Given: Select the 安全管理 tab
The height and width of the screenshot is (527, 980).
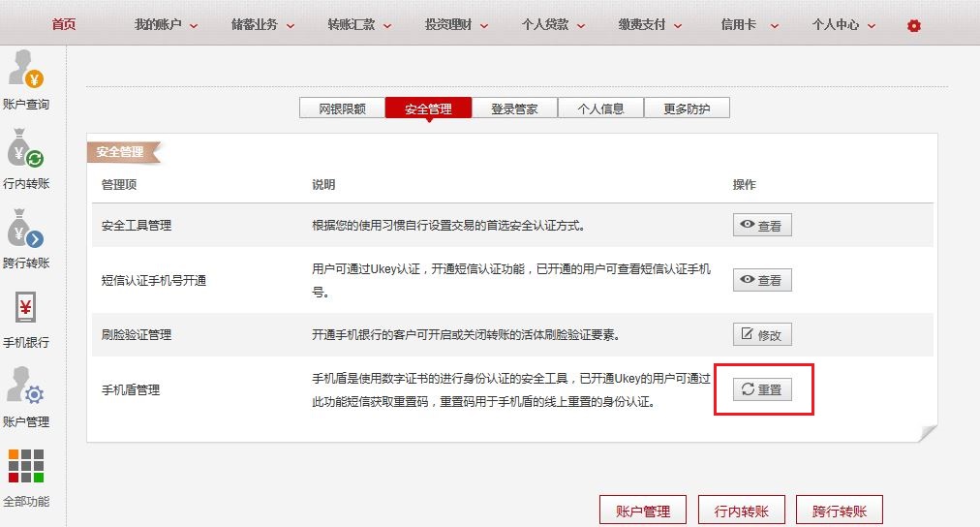Looking at the screenshot, I should (x=428, y=108).
